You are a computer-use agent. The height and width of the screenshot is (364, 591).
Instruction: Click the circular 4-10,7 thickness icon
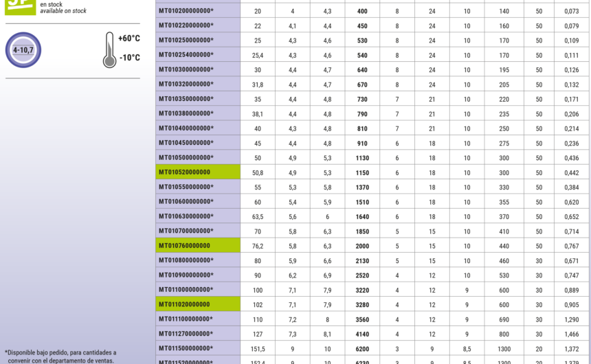click(x=23, y=50)
